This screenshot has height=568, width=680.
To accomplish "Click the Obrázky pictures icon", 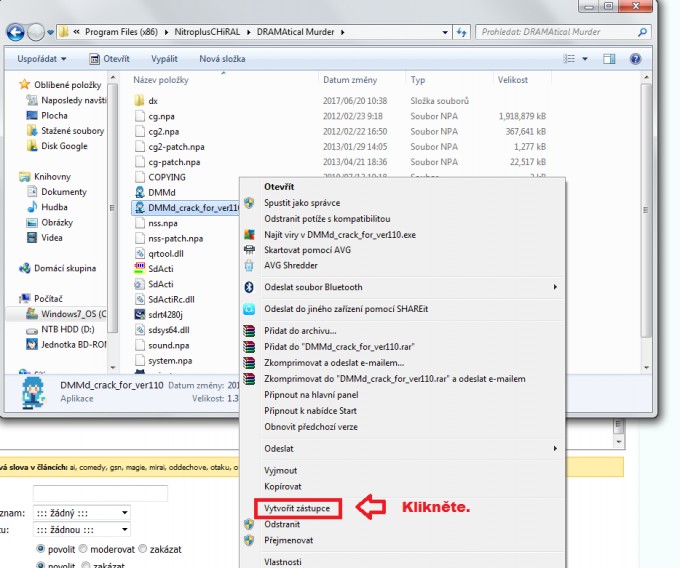I will [32, 222].
